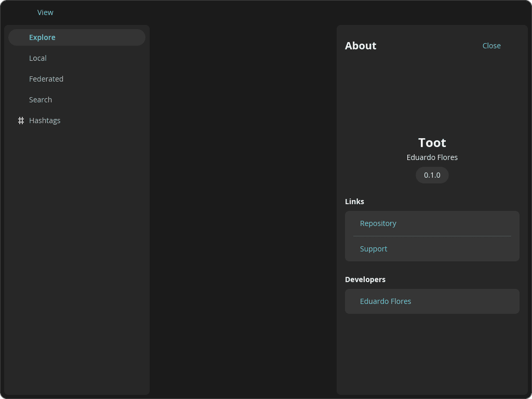The width and height of the screenshot is (532, 399).
Task: Open the Repository link
Action: [432, 223]
